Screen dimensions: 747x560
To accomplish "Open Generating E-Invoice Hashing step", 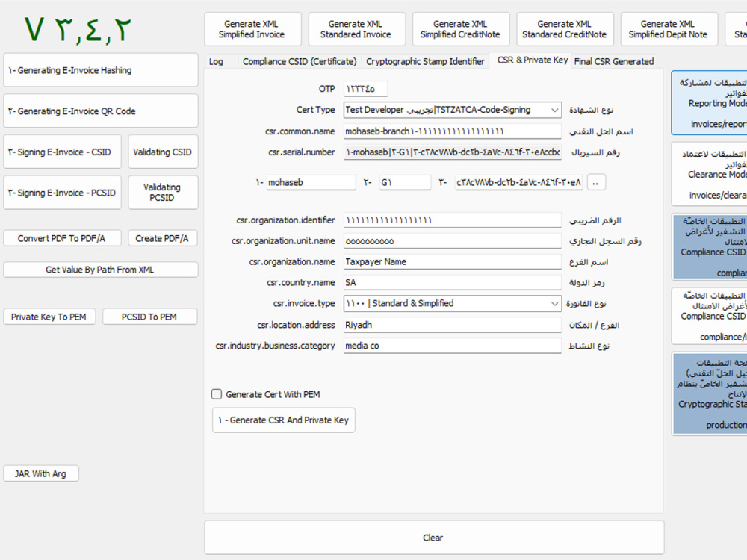I will pyautogui.click(x=101, y=70).
